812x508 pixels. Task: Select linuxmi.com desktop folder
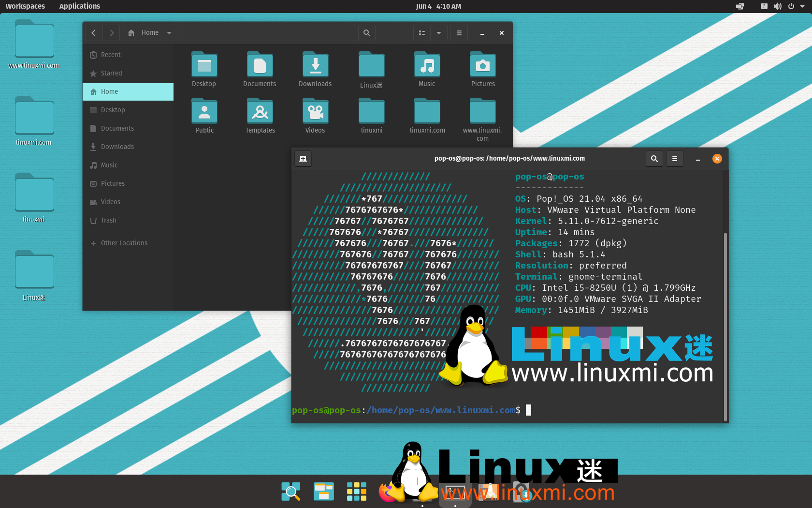(34, 122)
